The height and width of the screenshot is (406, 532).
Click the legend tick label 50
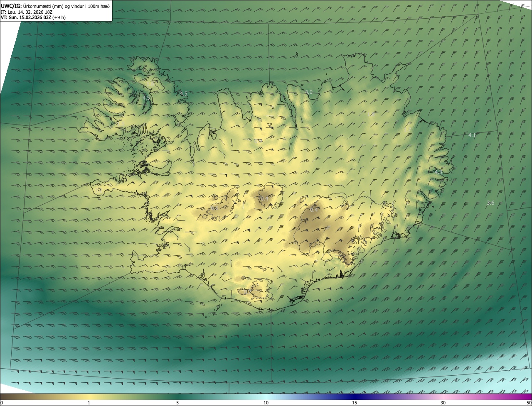click(529, 403)
